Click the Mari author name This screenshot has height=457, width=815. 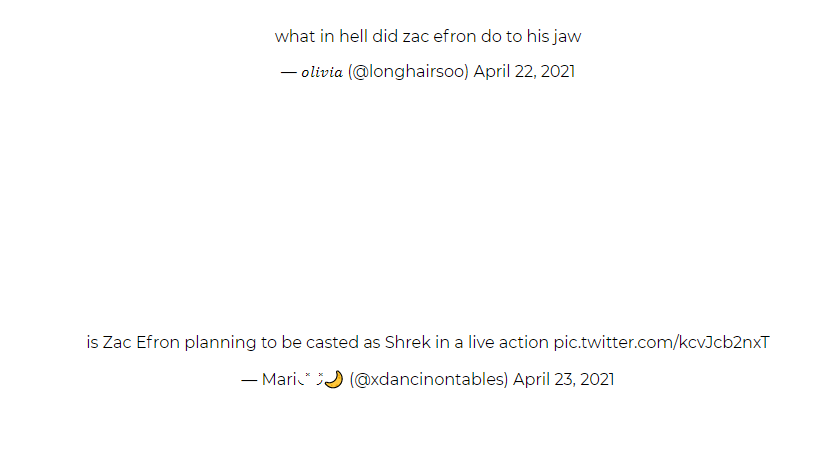click(279, 379)
